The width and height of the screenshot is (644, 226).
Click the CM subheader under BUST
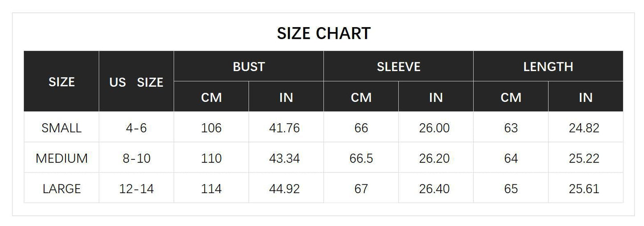(211, 97)
